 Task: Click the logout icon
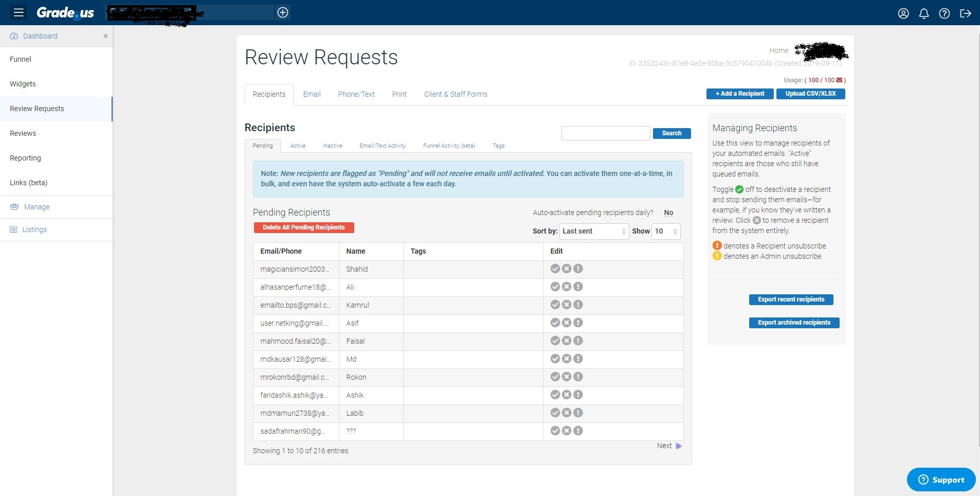click(966, 13)
